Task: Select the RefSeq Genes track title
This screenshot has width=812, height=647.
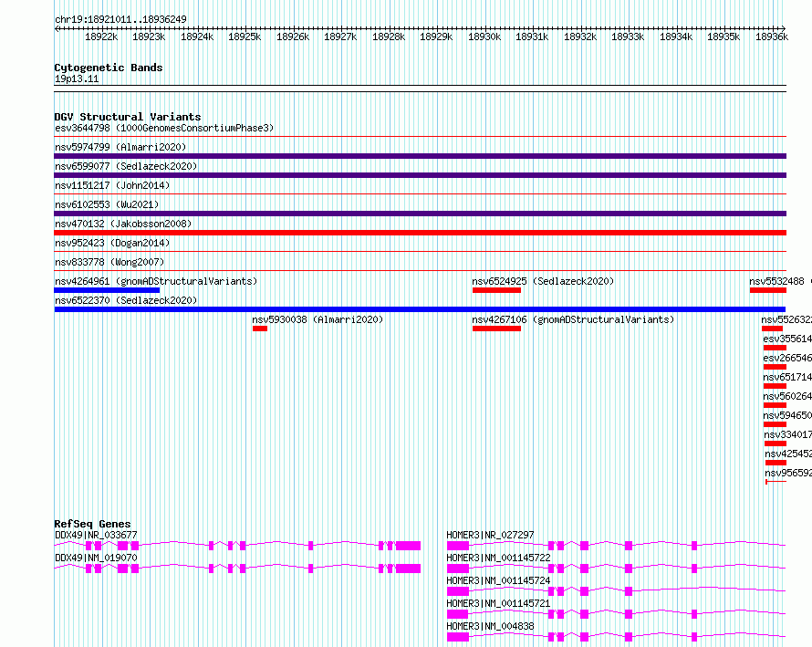Action: tap(92, 524)
